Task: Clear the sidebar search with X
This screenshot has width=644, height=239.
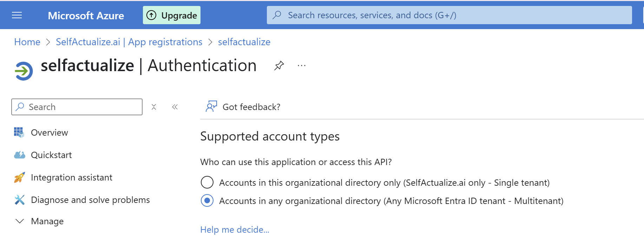Action: [154, 107]
